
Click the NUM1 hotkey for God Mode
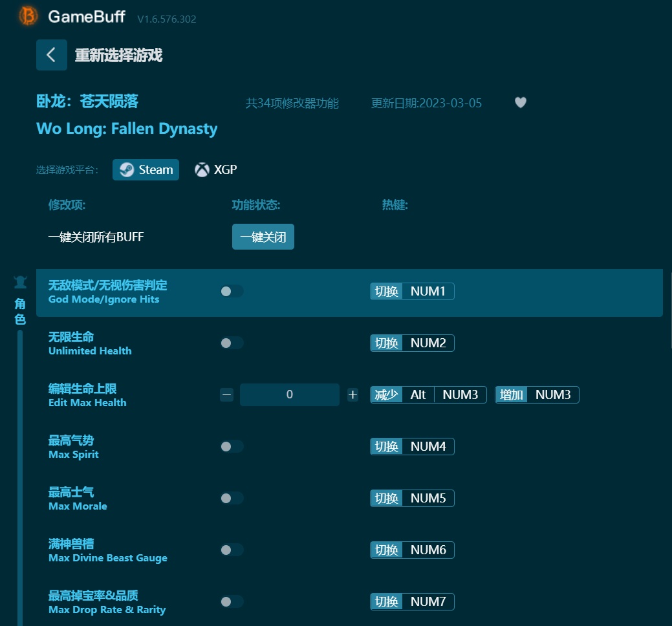[412, 292]
